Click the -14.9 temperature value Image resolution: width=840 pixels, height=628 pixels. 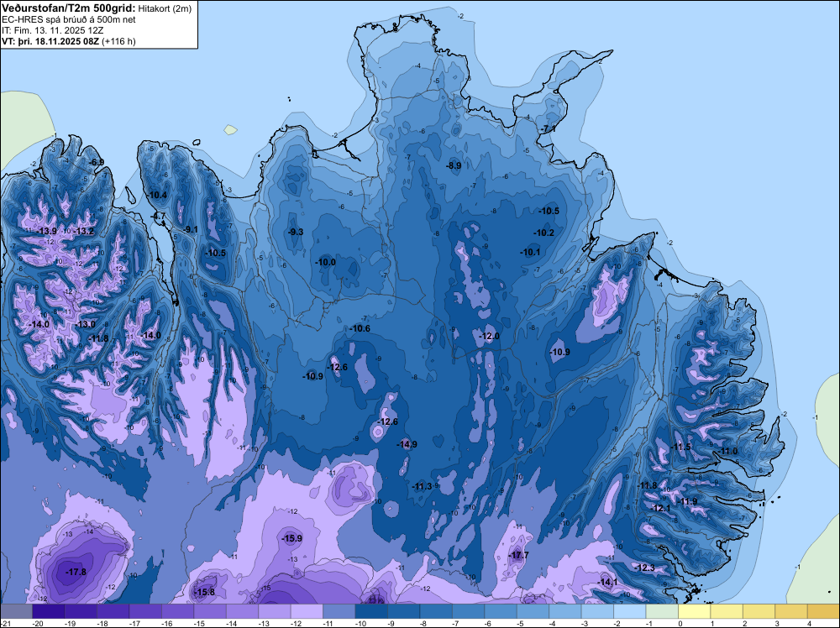pos(407,444)
